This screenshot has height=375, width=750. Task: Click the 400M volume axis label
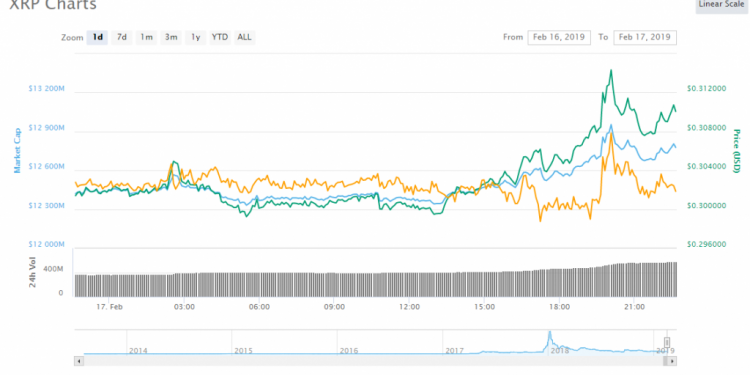point(54,269)
